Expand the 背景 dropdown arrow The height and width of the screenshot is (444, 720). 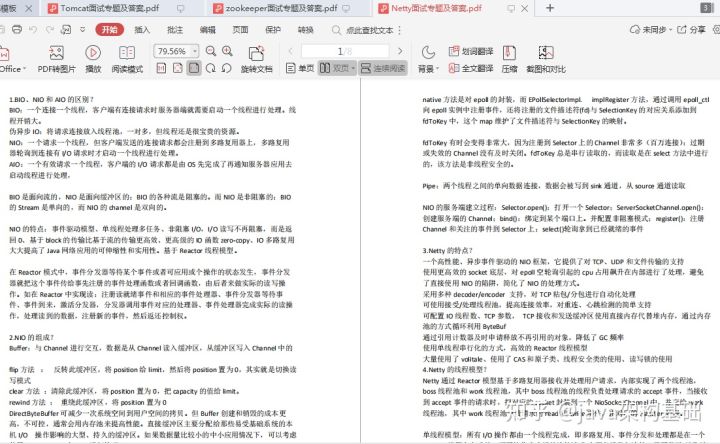(x=437, y=69)
